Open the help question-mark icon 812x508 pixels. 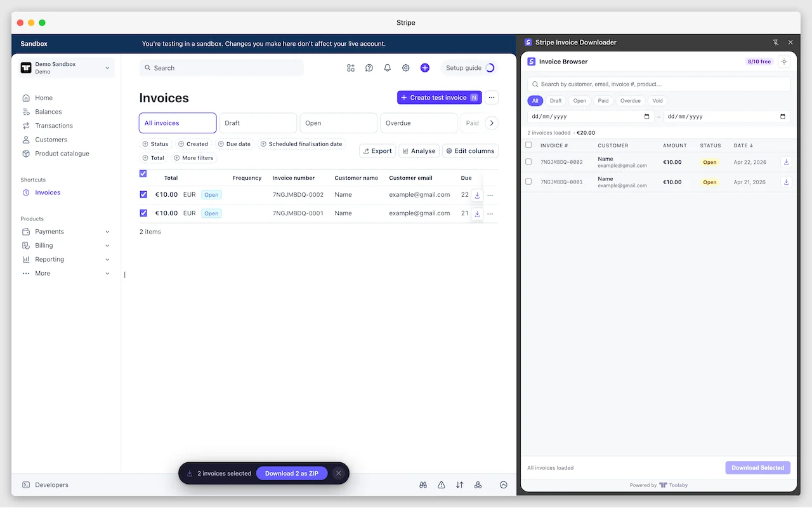[369, 67]
